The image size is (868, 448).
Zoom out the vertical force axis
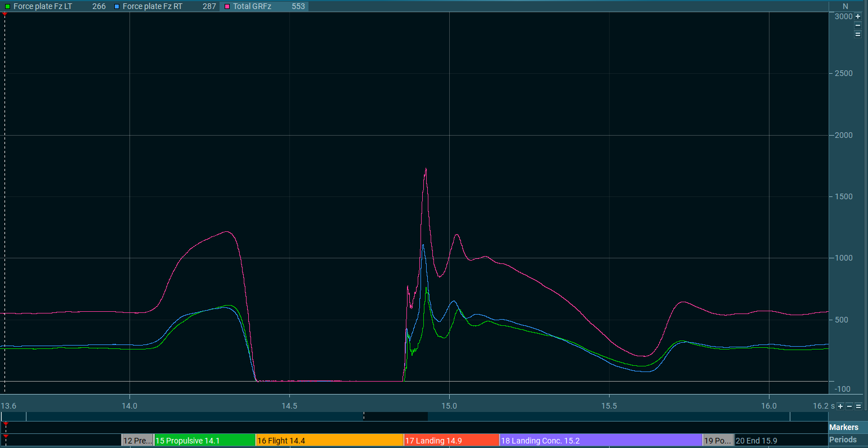[858, 25]
